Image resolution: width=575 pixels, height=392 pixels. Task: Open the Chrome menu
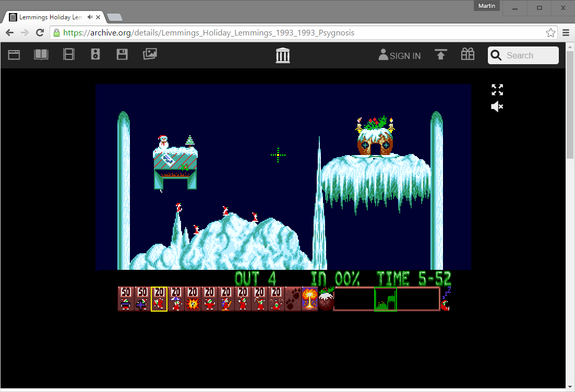[566, 33]
